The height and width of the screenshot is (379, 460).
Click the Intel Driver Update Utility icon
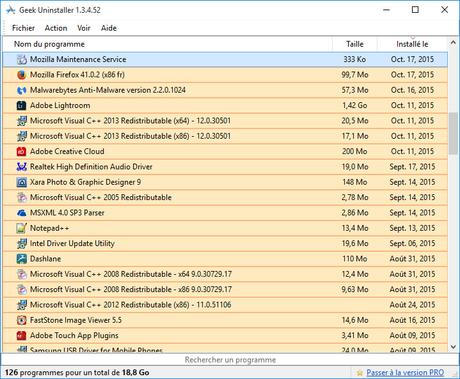pos(22,243)
